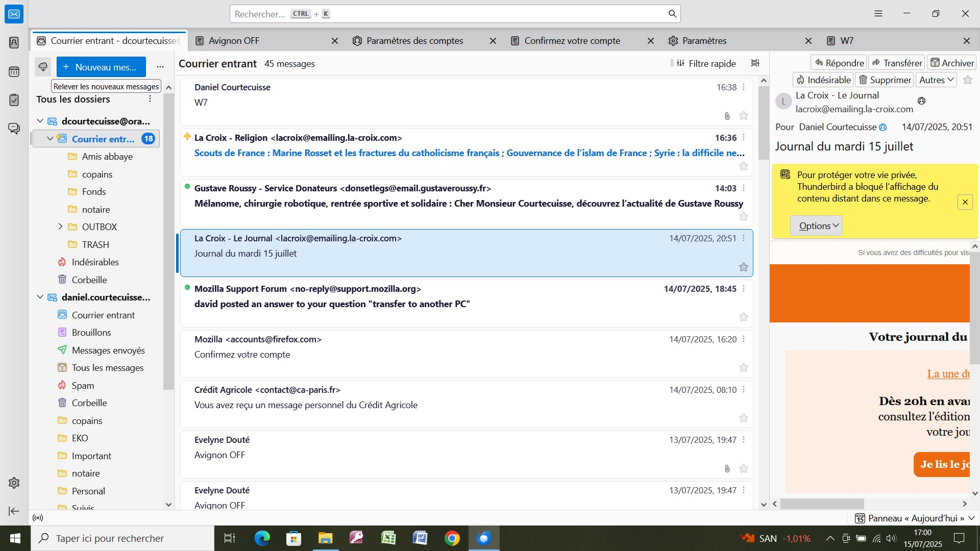Image resolution: width=980 pixels, height=551 pixels.
Task: Open more menu for Crédit Agricole message
Action: pyautogui.click(x=744, y=390)
